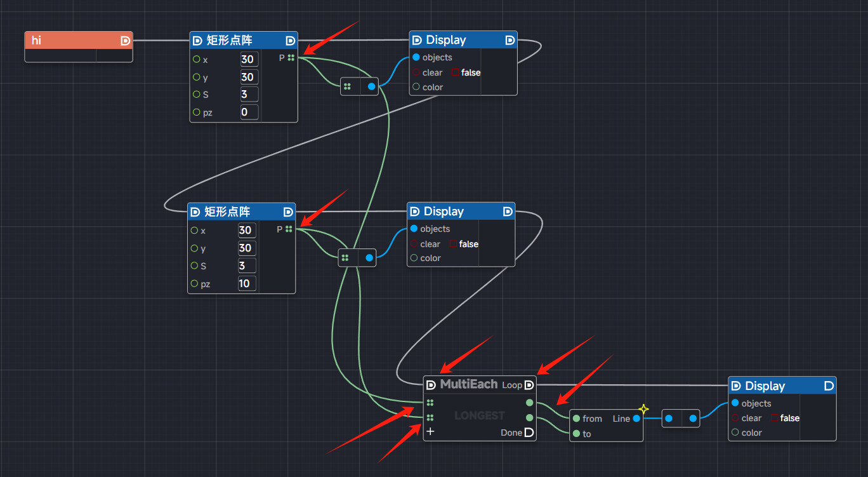The image size is (868, 477).
Task: Click the color pin on topmost Display node
Action: coord(416,87)
